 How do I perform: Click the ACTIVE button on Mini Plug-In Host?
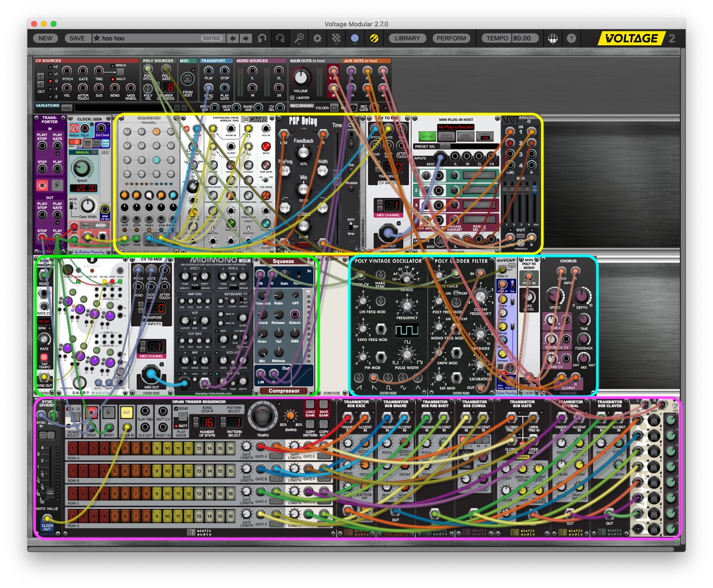tap(427, 136)
